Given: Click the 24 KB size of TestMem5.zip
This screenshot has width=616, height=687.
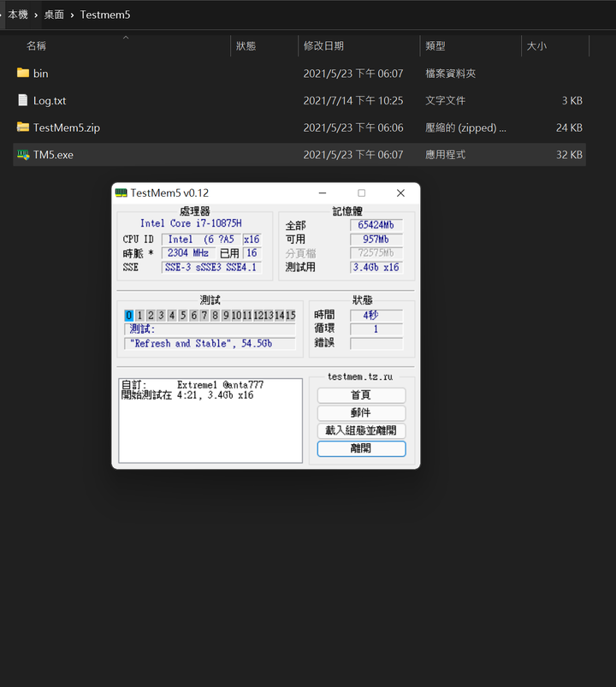Looking at the screenshot, I should coord(569,127).
